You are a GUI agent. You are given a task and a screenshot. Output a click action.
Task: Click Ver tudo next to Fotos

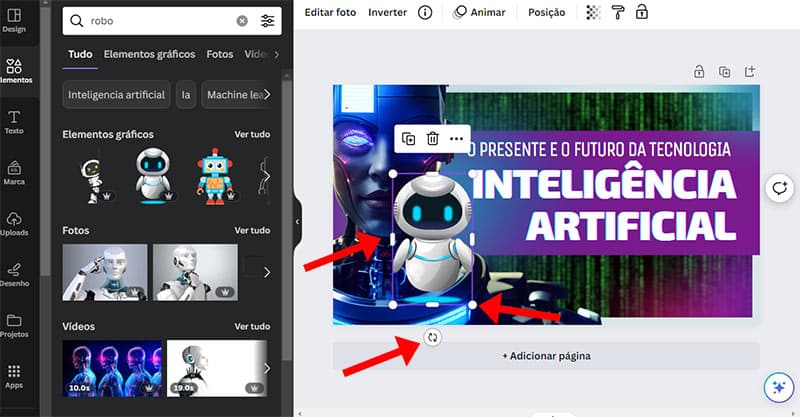pos(252,230)
